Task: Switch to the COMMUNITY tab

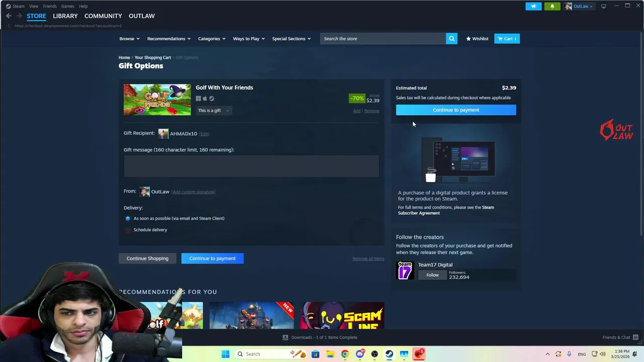Action: tap(103, 16)
